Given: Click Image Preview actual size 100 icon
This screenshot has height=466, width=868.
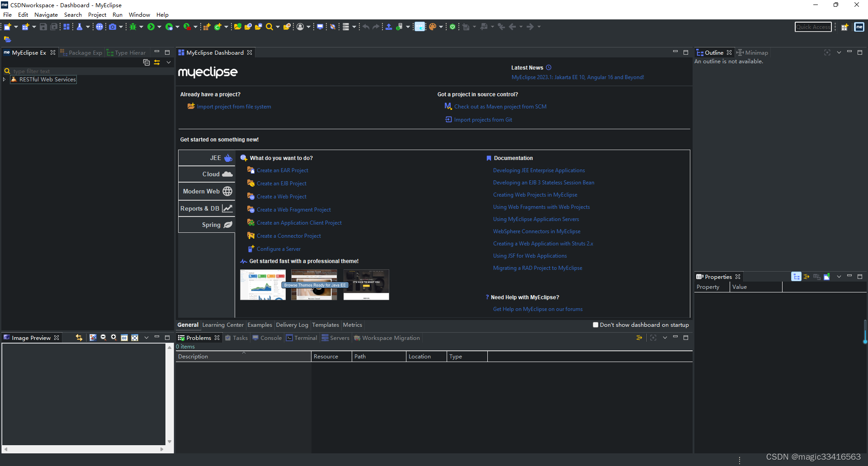Looking at the screenshot, I should [x=124, y=338].
